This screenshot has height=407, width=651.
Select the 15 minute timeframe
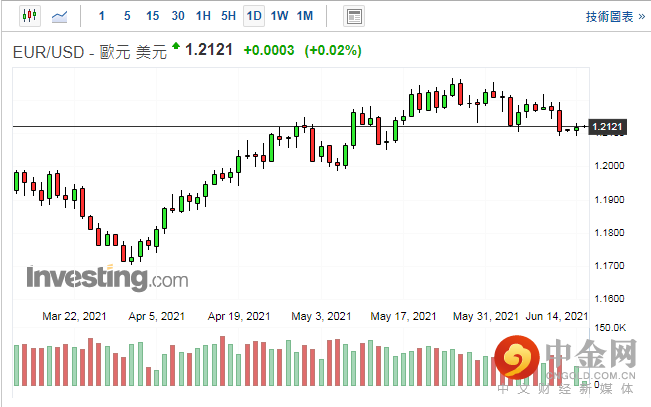(152, 16)
